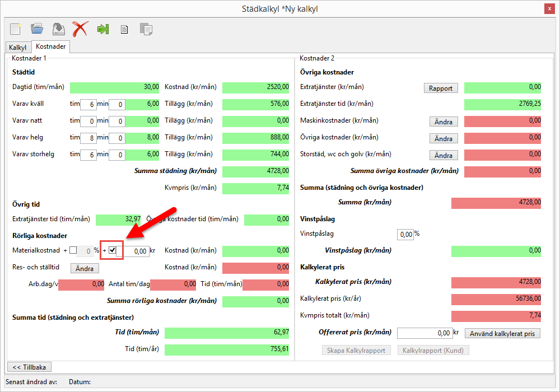Open a saved calculation via folder icon
560x392 pixels.
[x=37, y=29]
